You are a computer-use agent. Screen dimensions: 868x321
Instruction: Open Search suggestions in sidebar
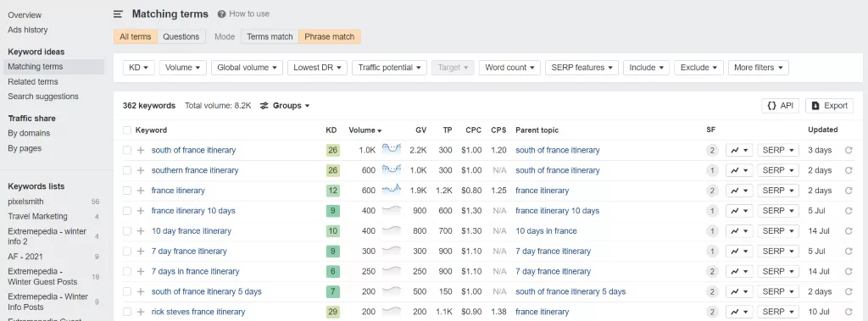coord(43,97)
